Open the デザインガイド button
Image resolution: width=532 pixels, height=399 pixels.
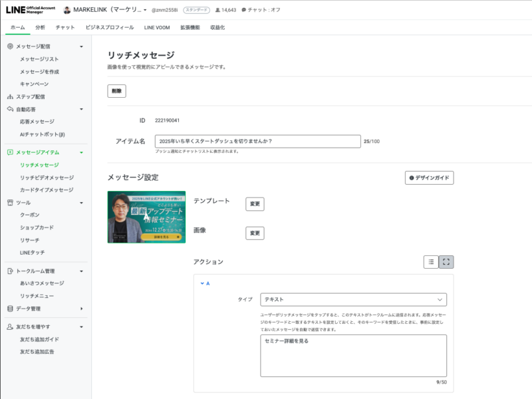429,178
